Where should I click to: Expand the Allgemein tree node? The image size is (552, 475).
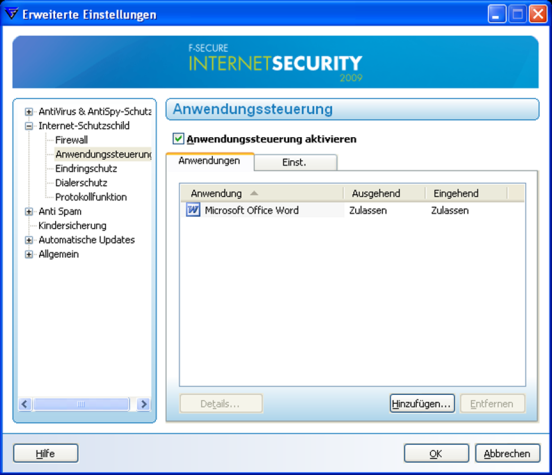pyautogui.click(x=29, y=254)
